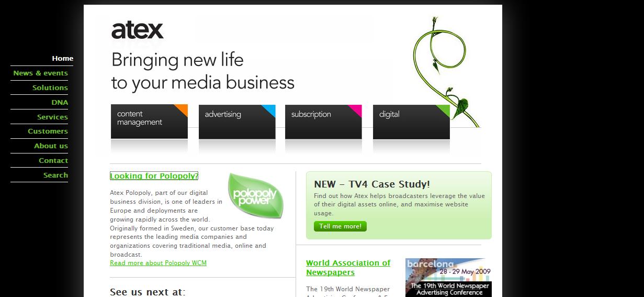Go to About us page
This screenshot has width=644, height=297.
(x=51, y=146)
